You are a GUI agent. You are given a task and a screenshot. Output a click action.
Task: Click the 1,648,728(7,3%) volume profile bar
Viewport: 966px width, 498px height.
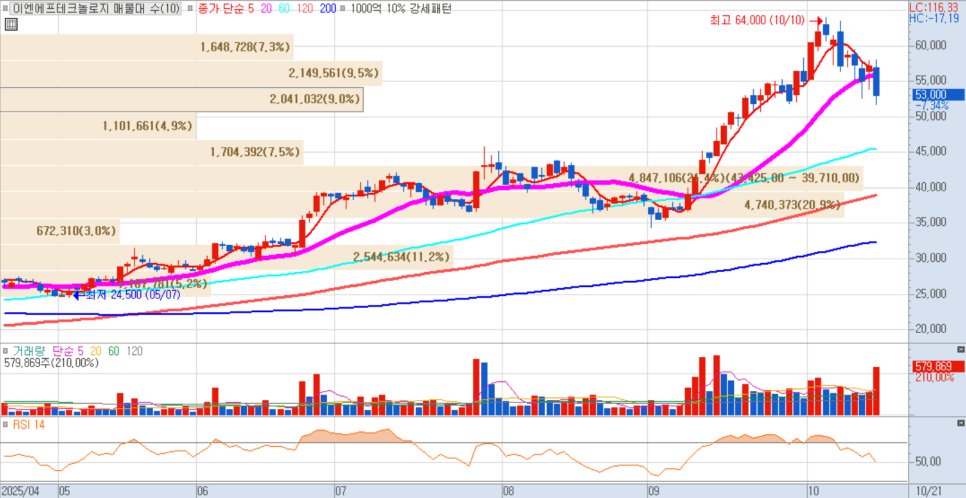coord(147,47)
